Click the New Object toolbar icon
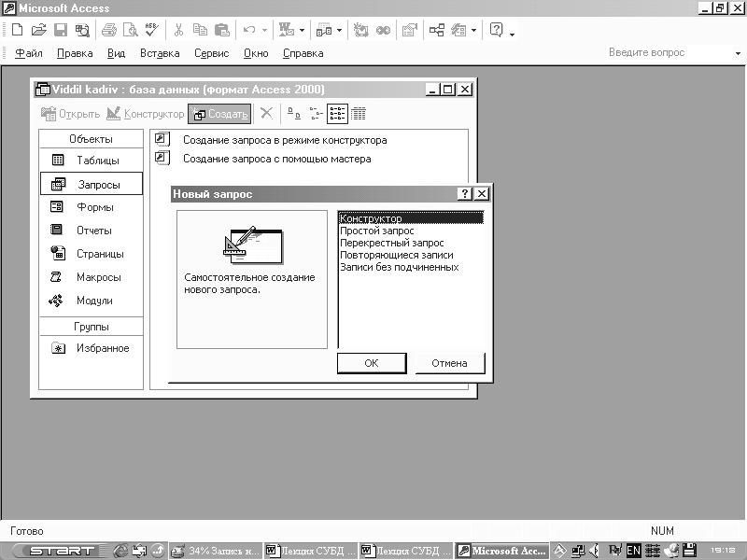 pyautogui.click(x=458, y=30)
